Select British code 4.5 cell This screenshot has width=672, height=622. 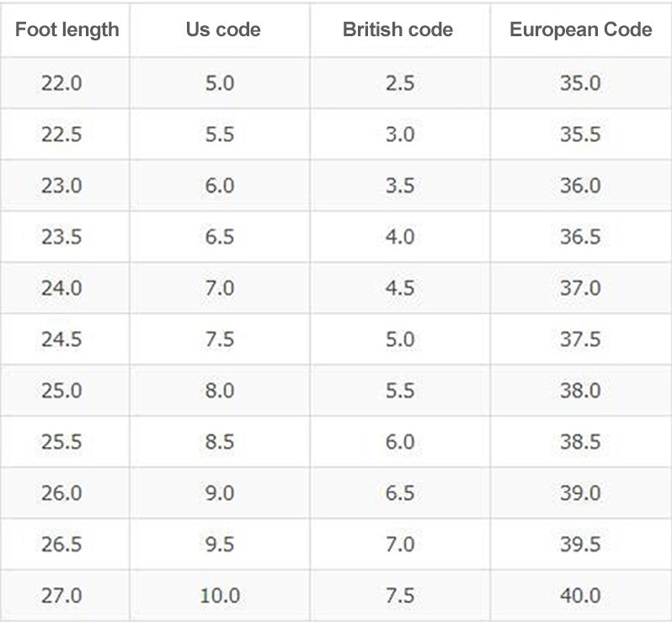coord(400,288)
